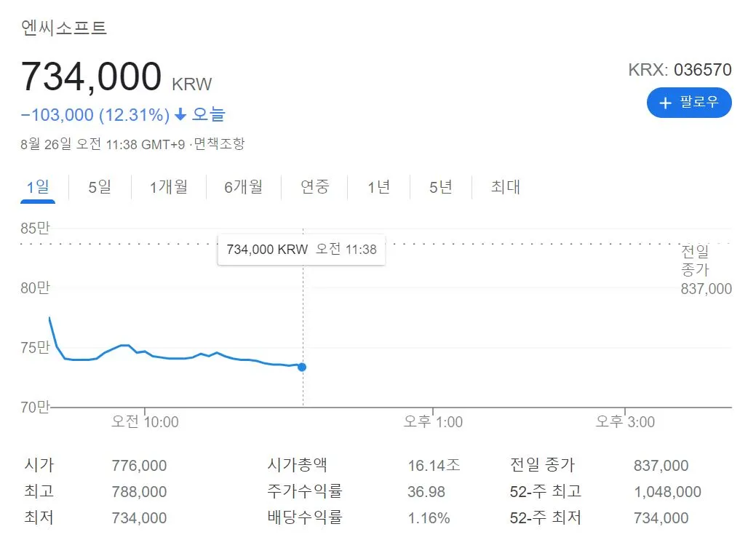Click the 전일 종가 value 837,000
756x548 pixels.
pos(662,465)
